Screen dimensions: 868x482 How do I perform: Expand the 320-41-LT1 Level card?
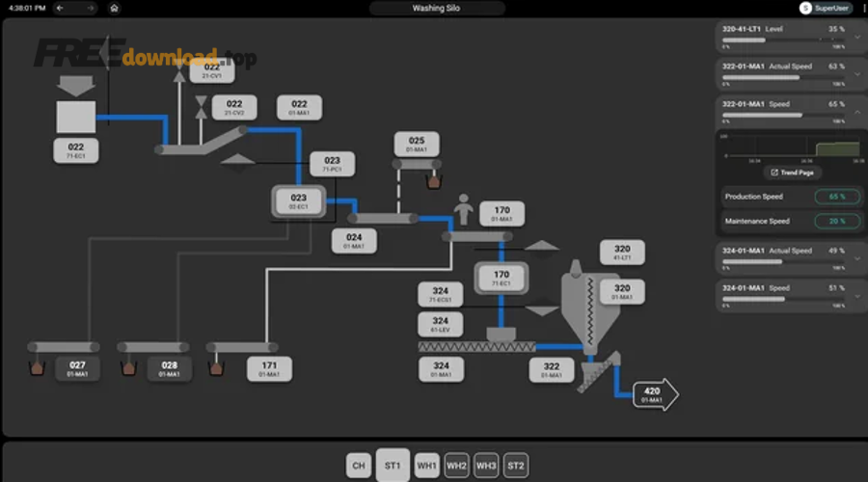(x=857, y=37)
